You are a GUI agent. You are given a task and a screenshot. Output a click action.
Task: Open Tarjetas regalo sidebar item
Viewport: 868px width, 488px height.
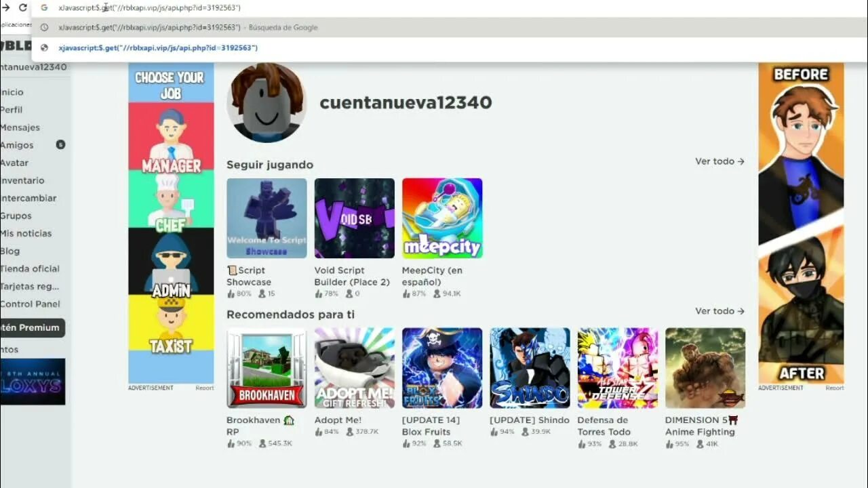pyautogui.click(x=30, y=286)
